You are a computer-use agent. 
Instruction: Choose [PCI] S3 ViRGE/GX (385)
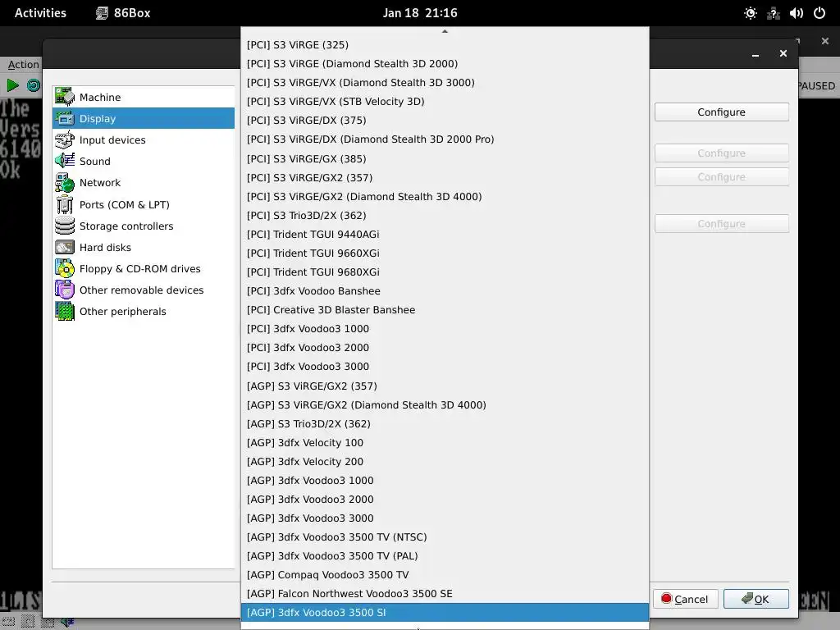pyautogui.click(x=445, y=158)
